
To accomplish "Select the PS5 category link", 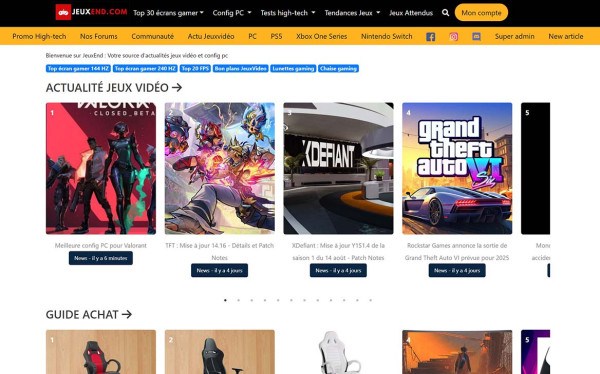I will (276, 36).
